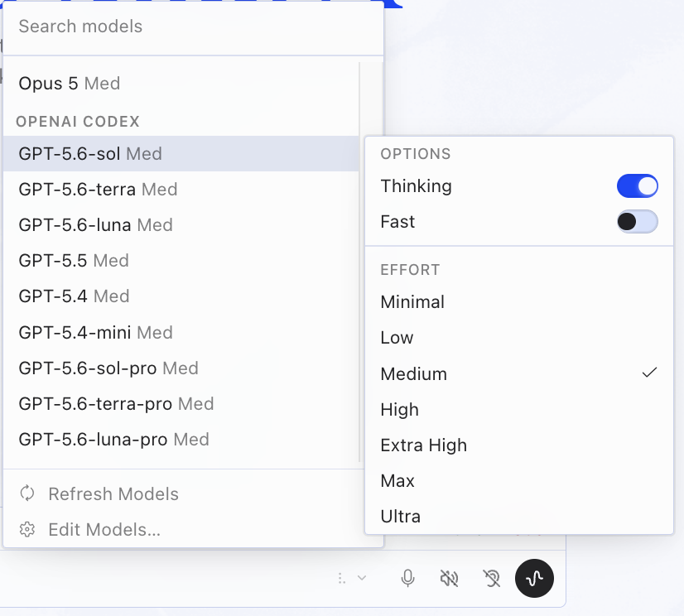Expand options for GPT-5.6-terra model

click(181, 190)
